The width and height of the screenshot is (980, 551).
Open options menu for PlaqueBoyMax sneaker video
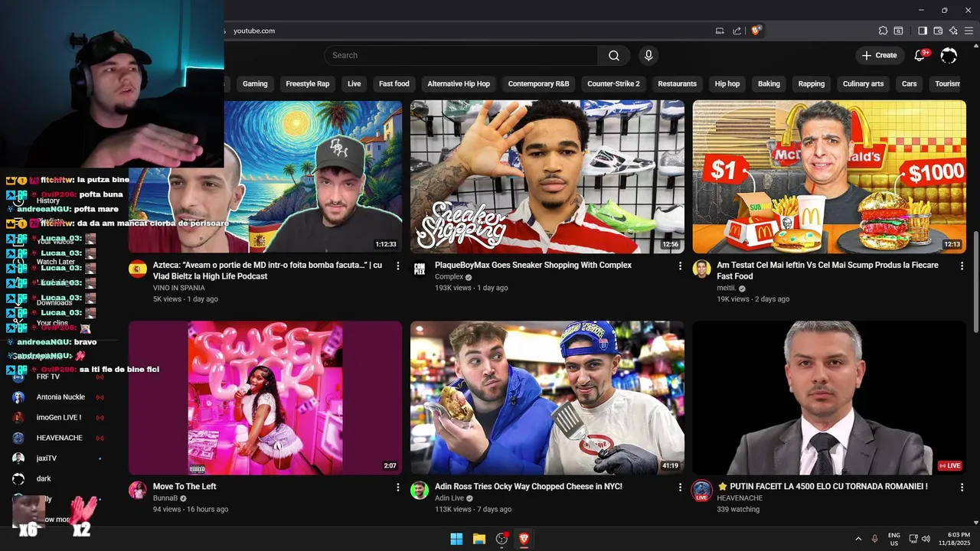coord(680,266)
